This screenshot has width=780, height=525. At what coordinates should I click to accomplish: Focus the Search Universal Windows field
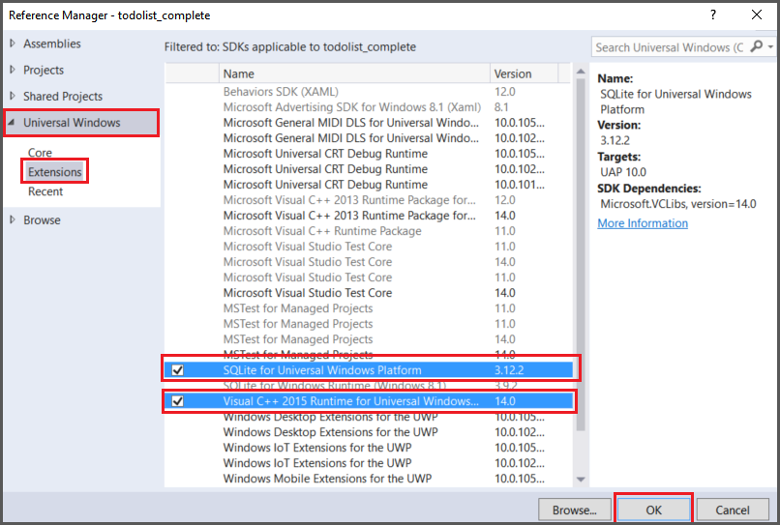[669, 47]
